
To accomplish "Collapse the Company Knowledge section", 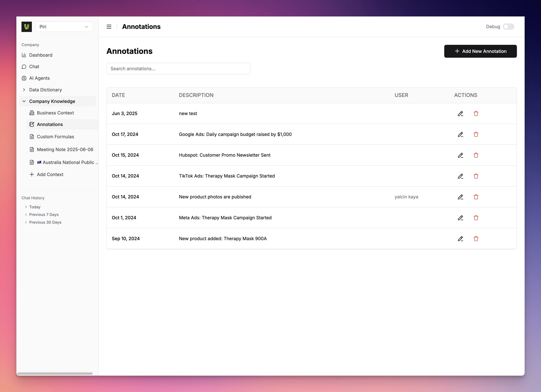I will [x=52, y=101].
